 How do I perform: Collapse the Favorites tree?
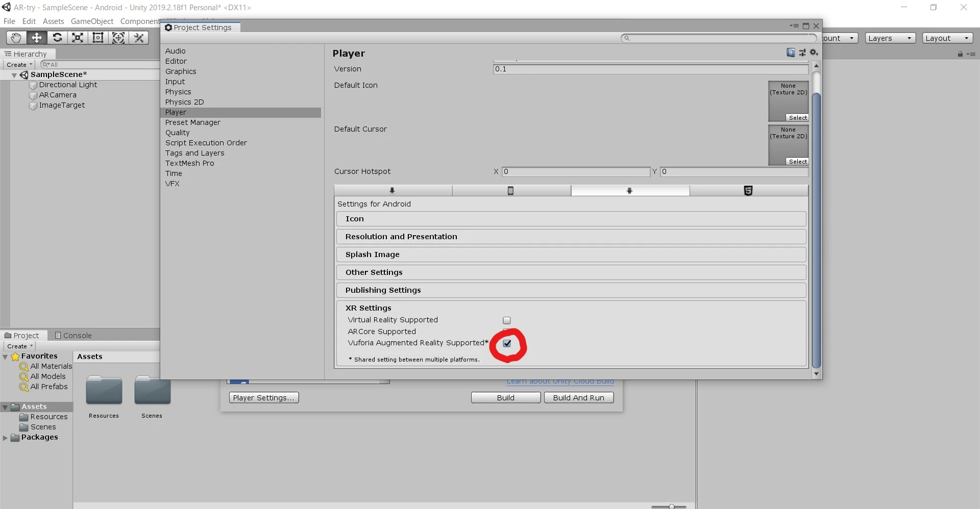tap(5, 357)
